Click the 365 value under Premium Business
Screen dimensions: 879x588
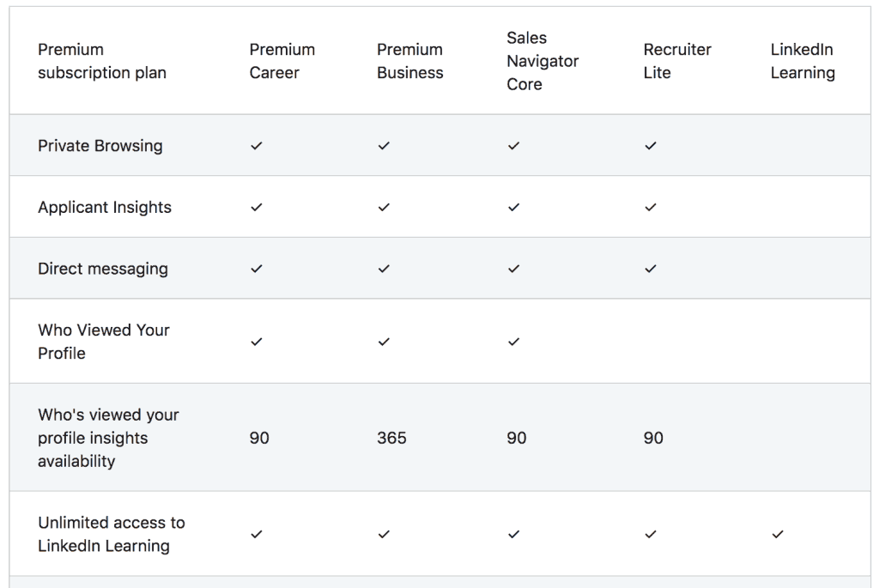[x=391, y=438]
